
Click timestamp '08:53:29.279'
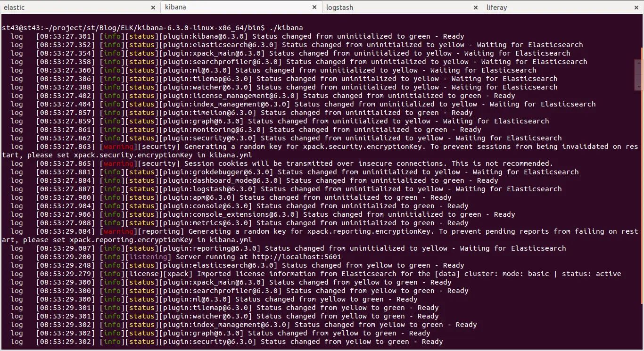[66, 274]
